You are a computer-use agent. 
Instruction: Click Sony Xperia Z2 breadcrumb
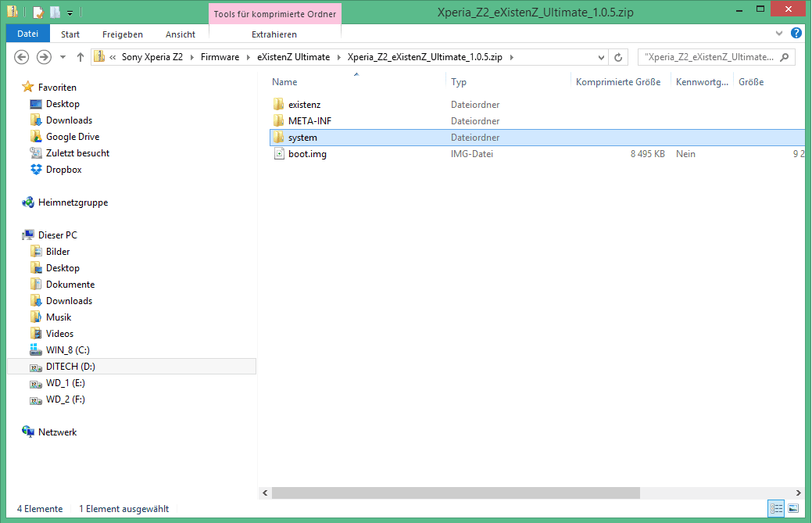point(152,57)
